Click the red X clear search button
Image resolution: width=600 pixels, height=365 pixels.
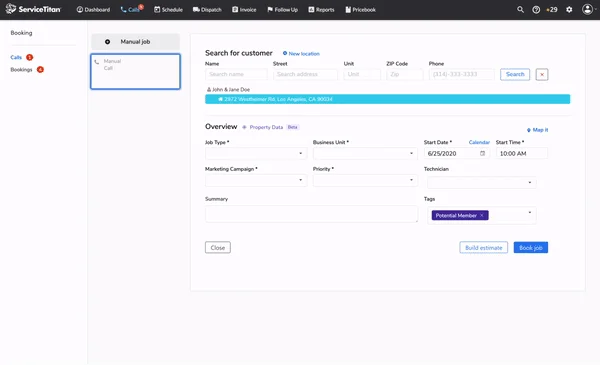541,74
